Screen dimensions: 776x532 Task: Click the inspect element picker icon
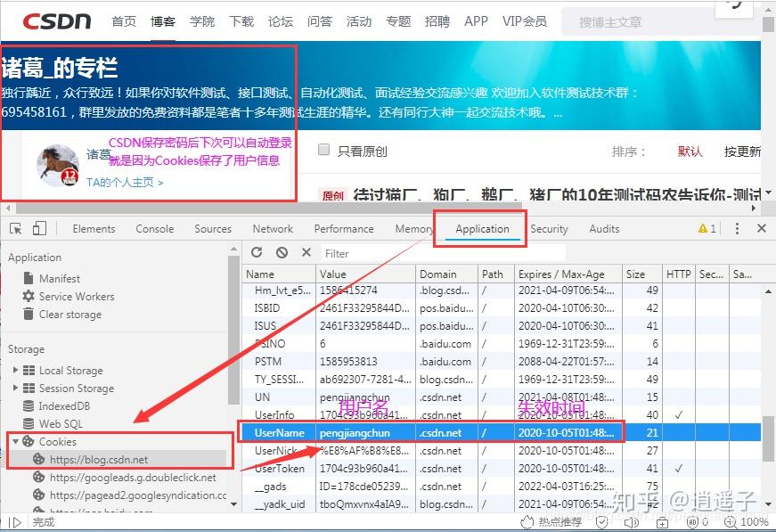(16, 229)
